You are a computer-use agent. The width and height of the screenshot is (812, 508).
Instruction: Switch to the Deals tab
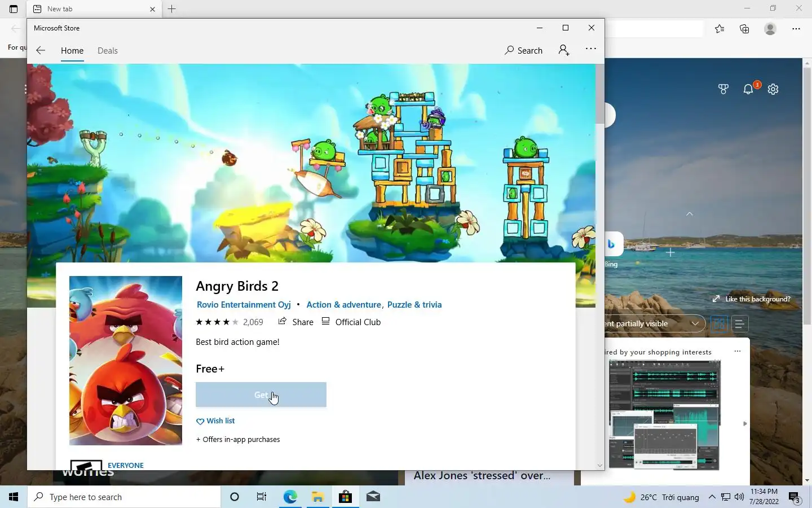tap(107, 51)
